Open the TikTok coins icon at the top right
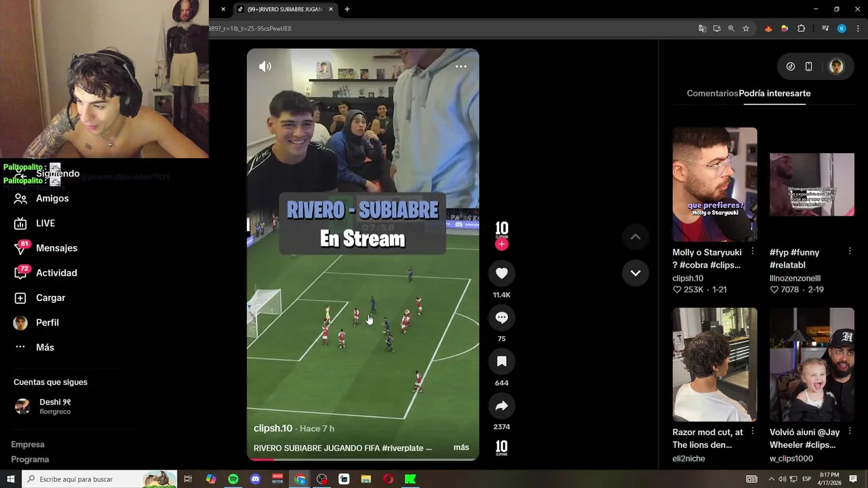 tap(791, 66)
